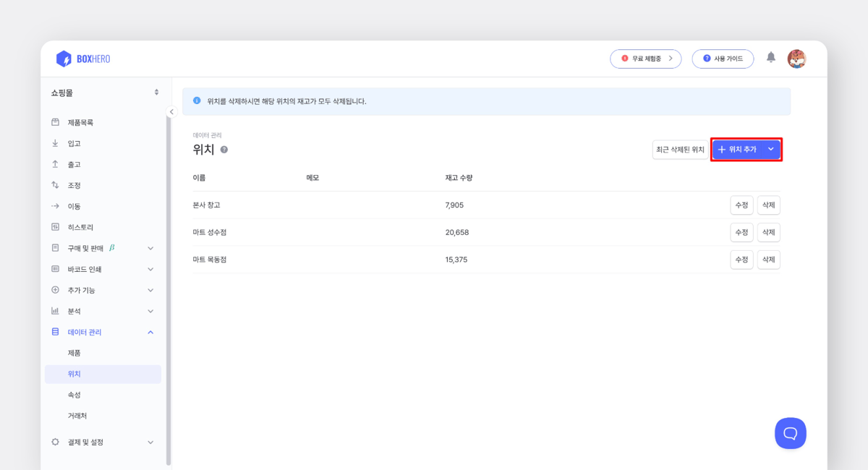Select 거래처 under 데이터 관리

pyautogui.click(x=77, y=416)
